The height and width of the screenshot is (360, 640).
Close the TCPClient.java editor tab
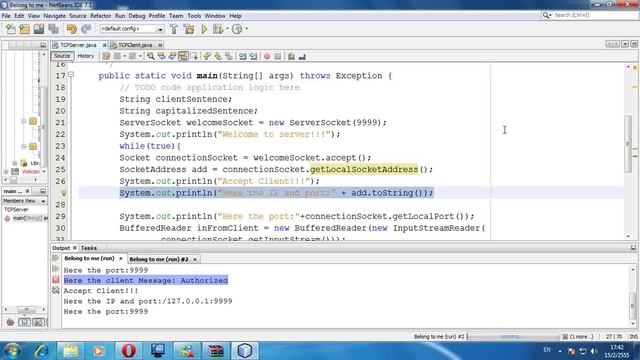coord(160,45)
